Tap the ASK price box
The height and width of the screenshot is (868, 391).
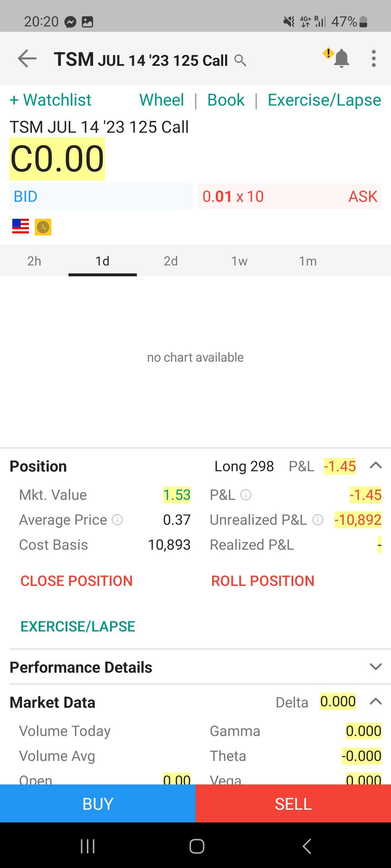click(290, 196)
